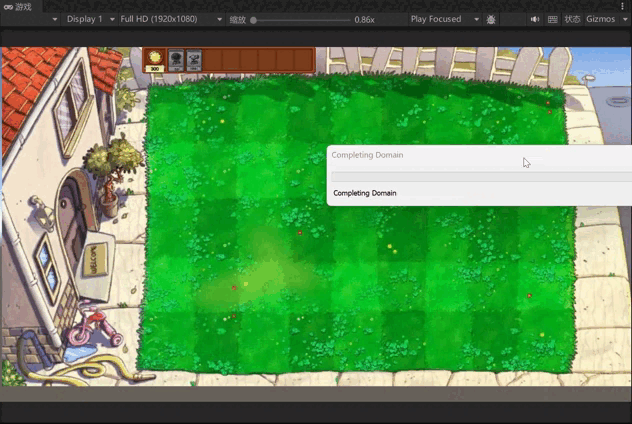Toggle the bug debugger icon

coord(491,19)
